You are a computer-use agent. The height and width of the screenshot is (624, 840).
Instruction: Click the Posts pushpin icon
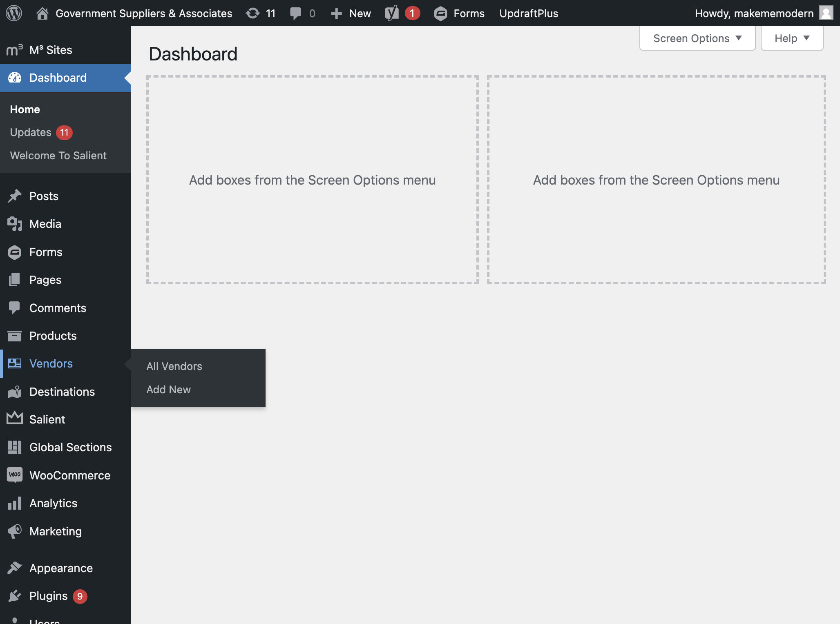15,196
